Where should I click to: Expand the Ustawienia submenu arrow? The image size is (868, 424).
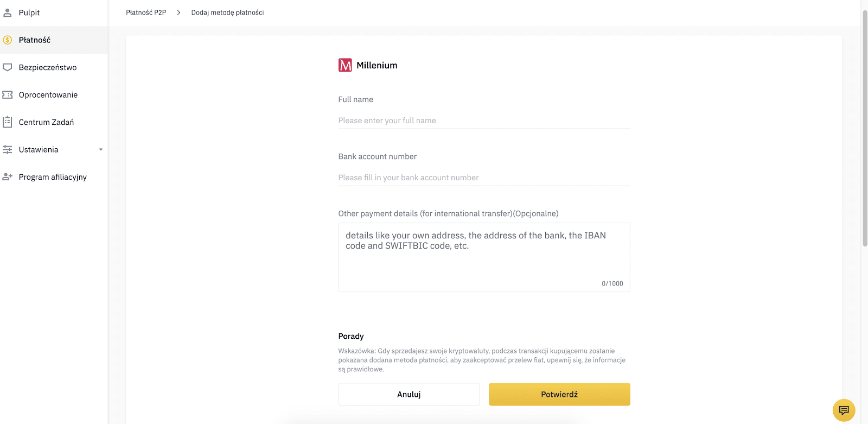click(101, 150)
